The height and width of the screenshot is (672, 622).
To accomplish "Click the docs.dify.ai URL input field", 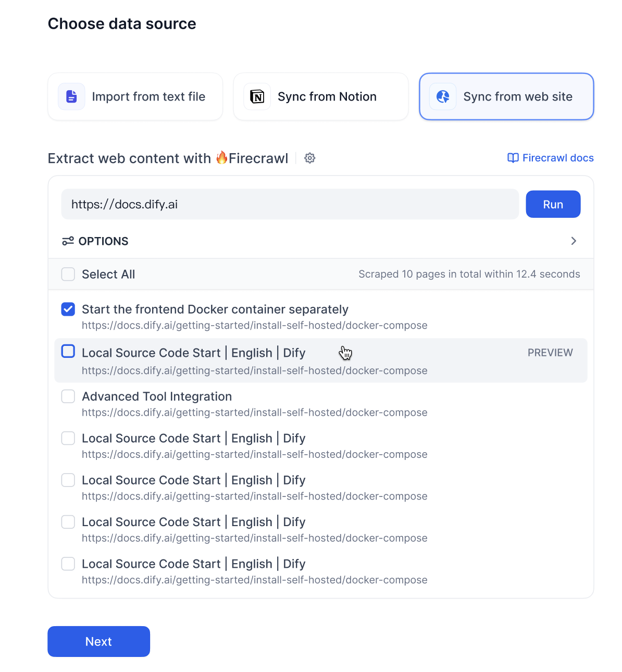I will pyautogui.click(x=290, y=204).
